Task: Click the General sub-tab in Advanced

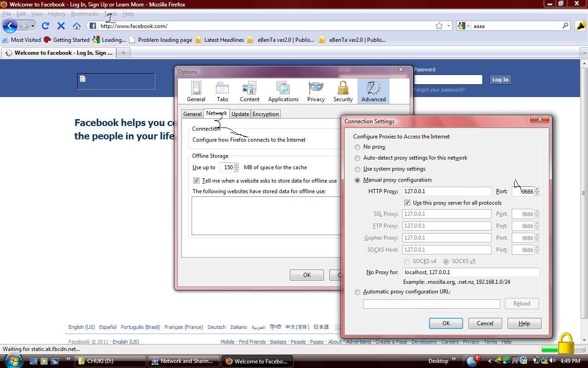Action: click(x=192, y=114)
